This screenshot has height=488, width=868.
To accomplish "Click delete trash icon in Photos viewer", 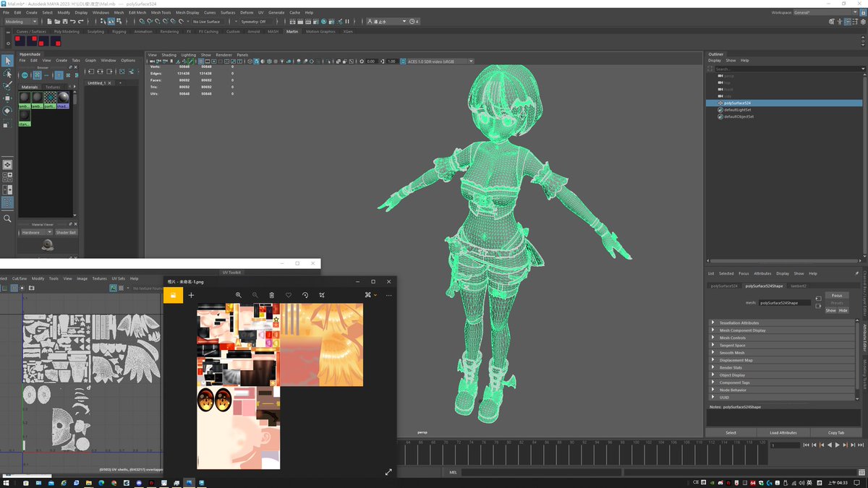I will click(272, 295).
